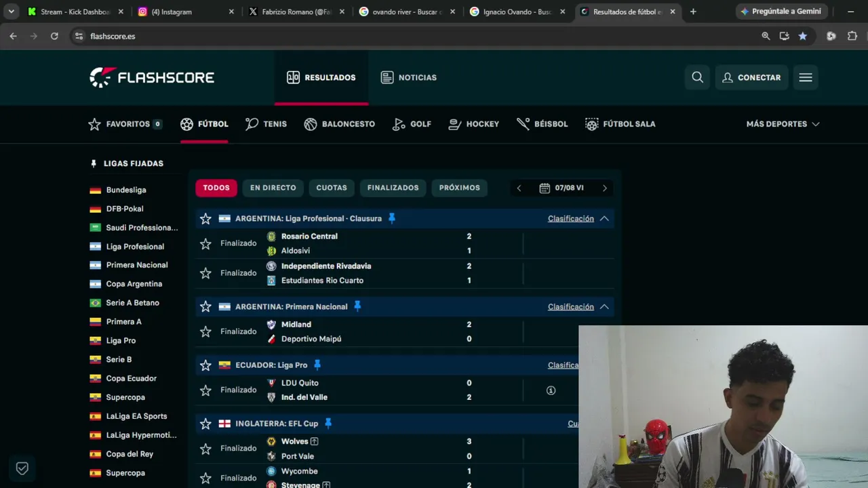
Task: Switch to Hockey sport tab
Action: tap(473, 124)
